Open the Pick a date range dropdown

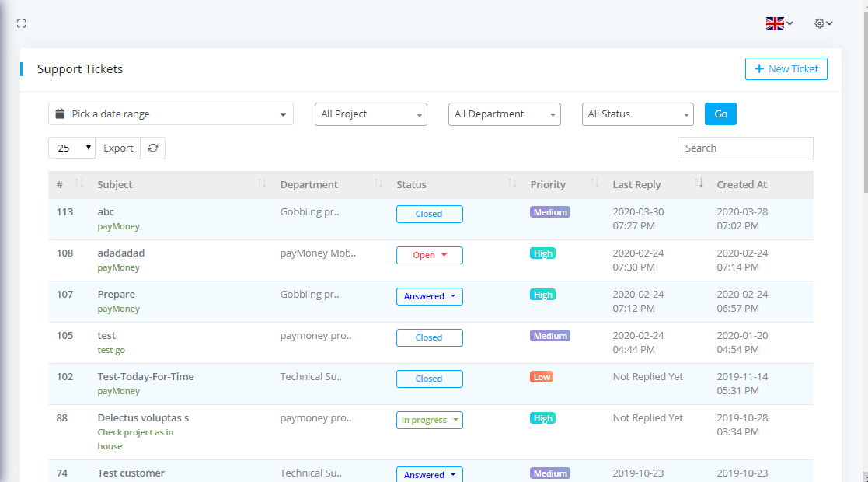coord(171,114)
